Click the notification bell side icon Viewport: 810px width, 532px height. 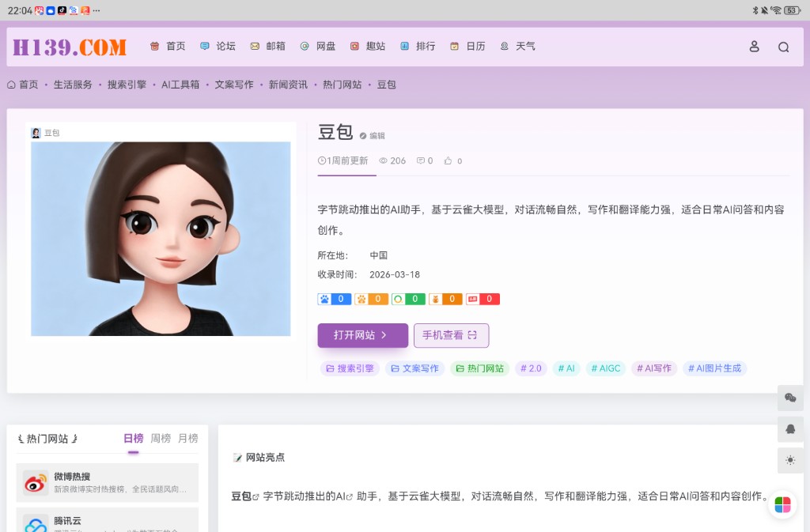pos(790,429)
